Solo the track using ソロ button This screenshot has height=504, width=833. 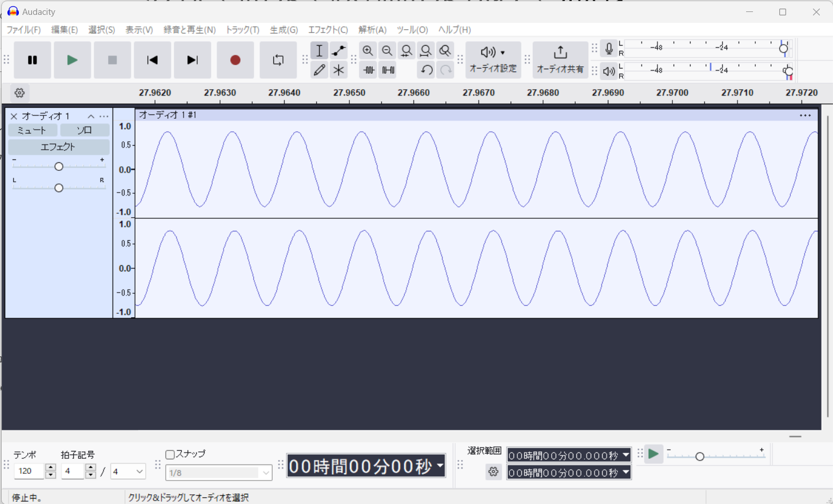pyautogui.click(x=85, y=130)
